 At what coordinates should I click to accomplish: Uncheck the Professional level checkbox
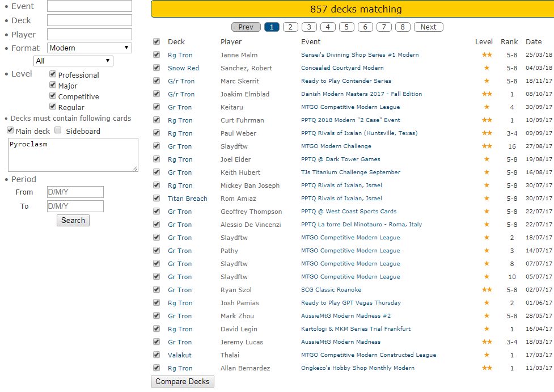[x=53, y=74]
